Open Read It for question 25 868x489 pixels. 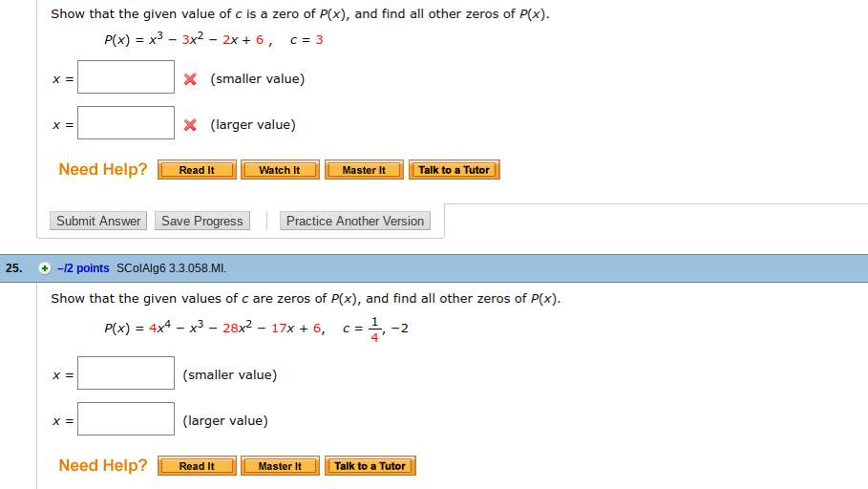197,466
